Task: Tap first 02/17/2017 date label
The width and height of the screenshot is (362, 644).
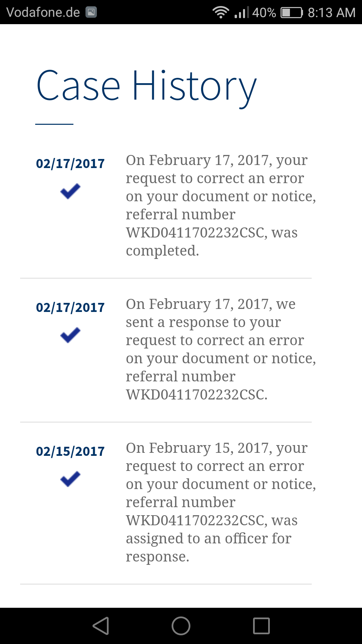Action: (70, 164)
